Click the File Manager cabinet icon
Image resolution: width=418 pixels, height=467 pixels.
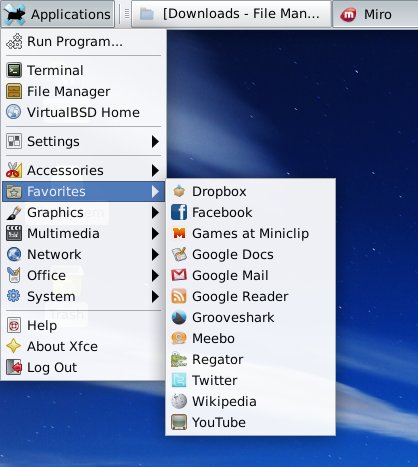pos(14,91)
